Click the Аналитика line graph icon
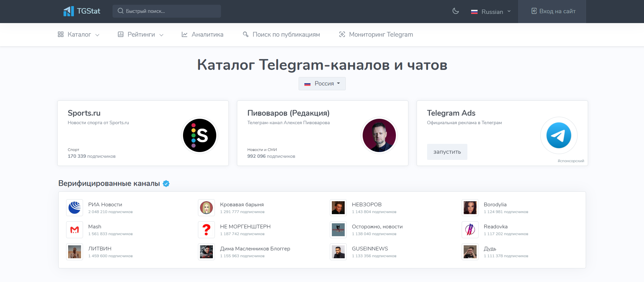Image resolution: width=644 pixels, height=282 pixels. pyautogui.click(x=184, y=34)
